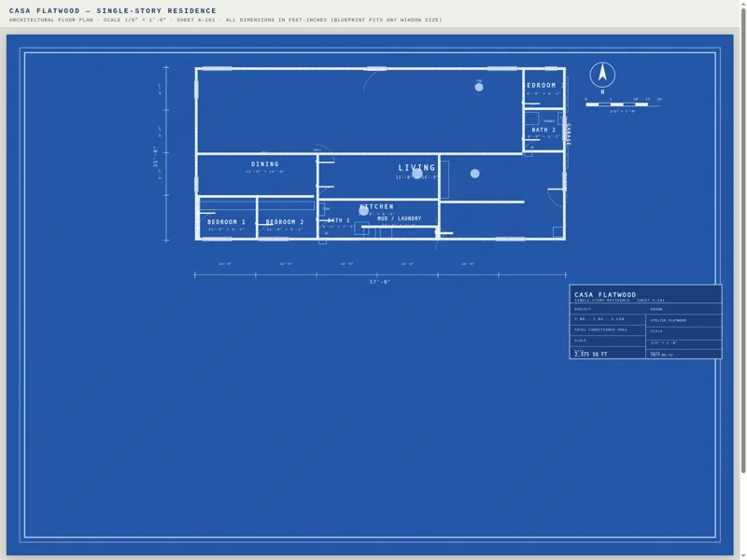747x560 pixels.
Task: Click the page's vertical scrollbar
Action: click(742, 241)
